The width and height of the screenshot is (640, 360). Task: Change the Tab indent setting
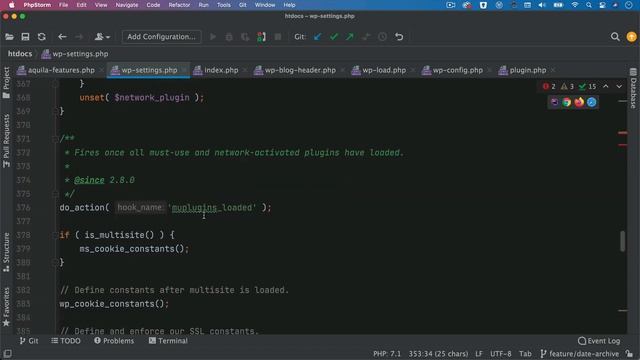[x=525, y=353]
